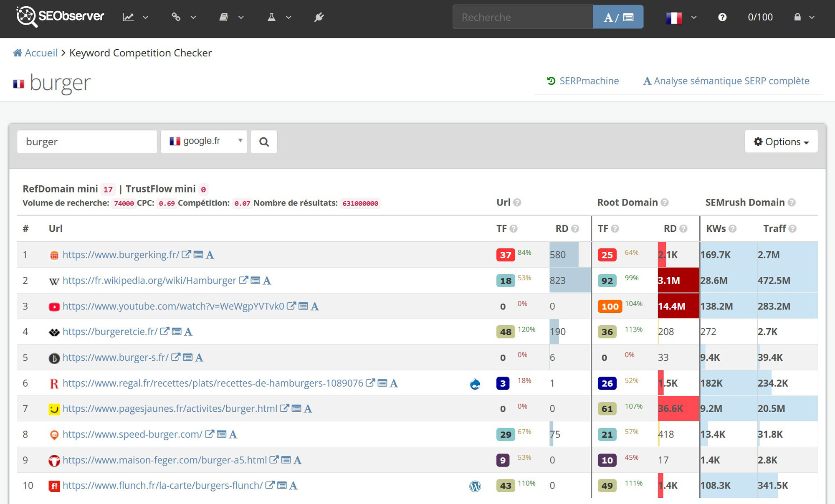Click the help question mark in navbar
Image resolution: width=835 pixels, height=504 pixels.
(x=722, y=17)
